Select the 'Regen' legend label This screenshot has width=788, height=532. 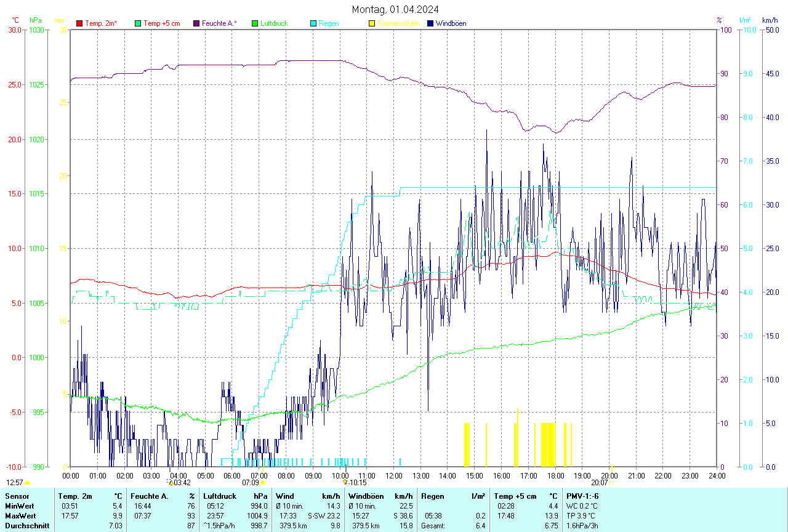(329, 23)
